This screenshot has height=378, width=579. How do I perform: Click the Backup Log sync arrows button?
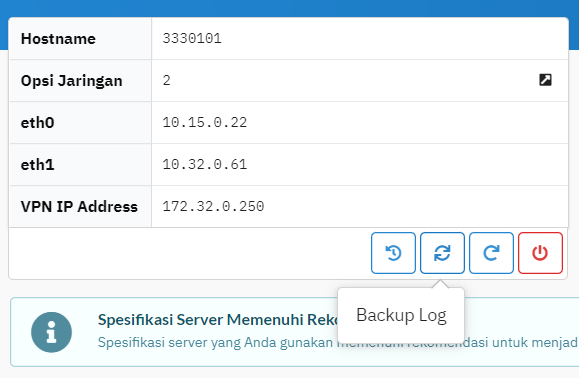[x=442, y=253]
